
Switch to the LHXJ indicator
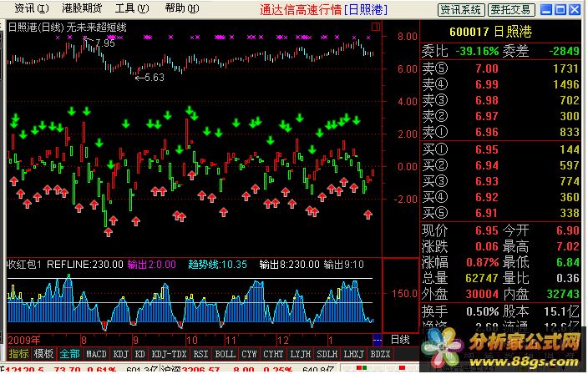coord(353,354)
